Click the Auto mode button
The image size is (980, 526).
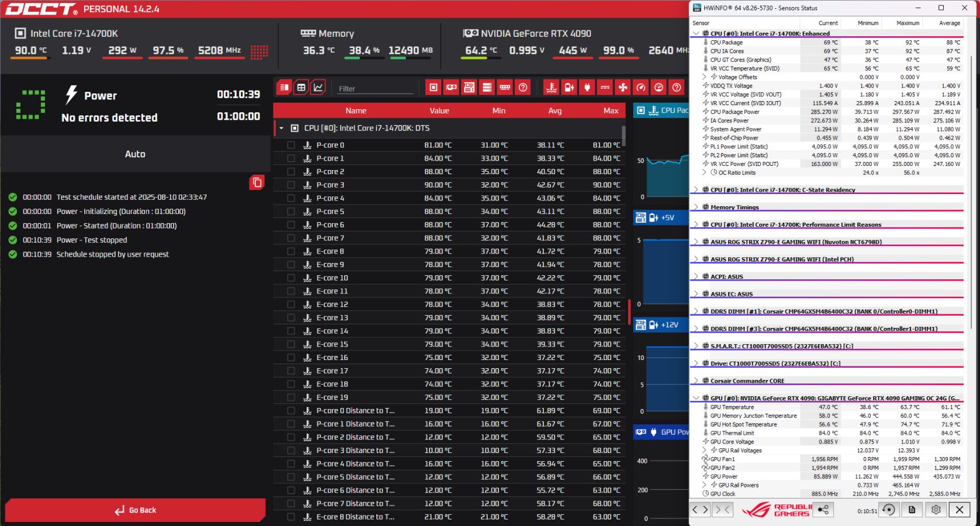tap(135, 154)
